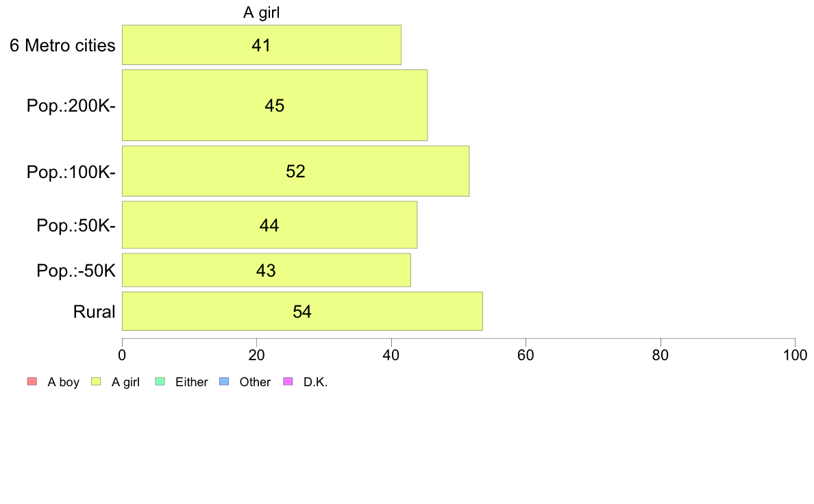Click the yellow A girl legend swatch
The width and height of the screenshot is (814, 504).
coord(96,381)
